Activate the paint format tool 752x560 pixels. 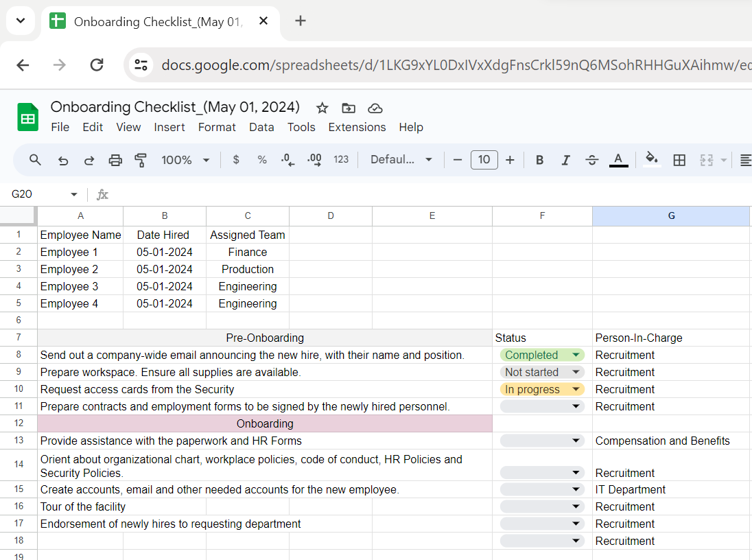tap(141, 160)
